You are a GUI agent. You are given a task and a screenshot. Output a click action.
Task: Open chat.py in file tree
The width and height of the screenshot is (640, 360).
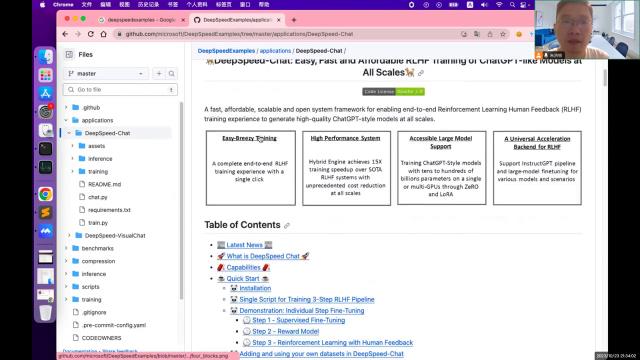pos(98,197)
